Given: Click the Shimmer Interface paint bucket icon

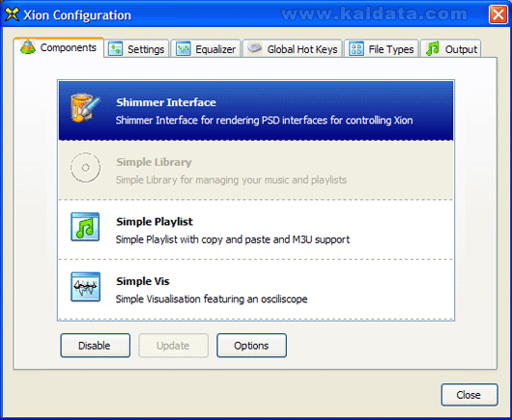Looking at the screenshot, I should [85, 108].
